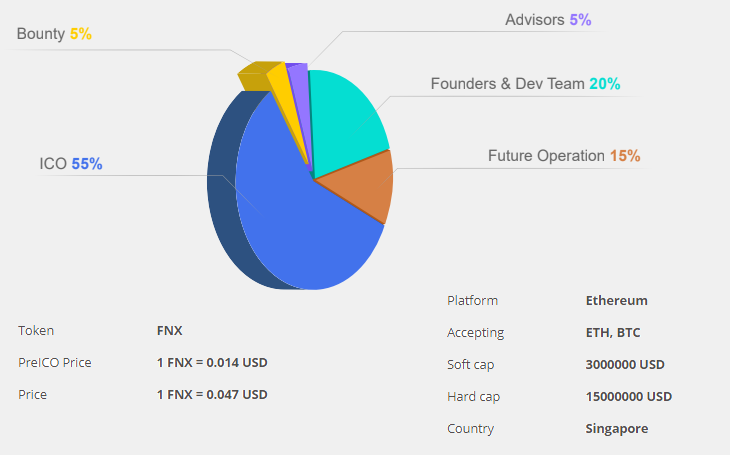Click the PreICO price 0.014 USD value
730x455 pixels.
212,362
